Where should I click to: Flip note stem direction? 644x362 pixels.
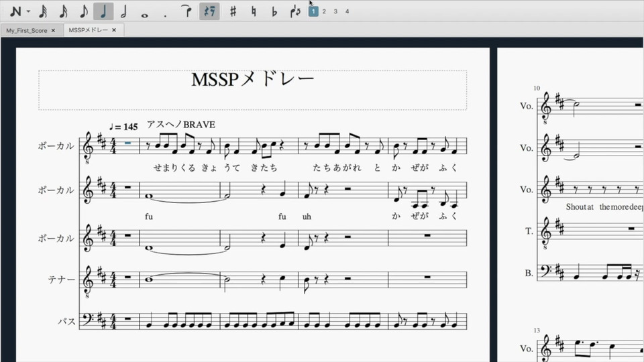point(295,11)
